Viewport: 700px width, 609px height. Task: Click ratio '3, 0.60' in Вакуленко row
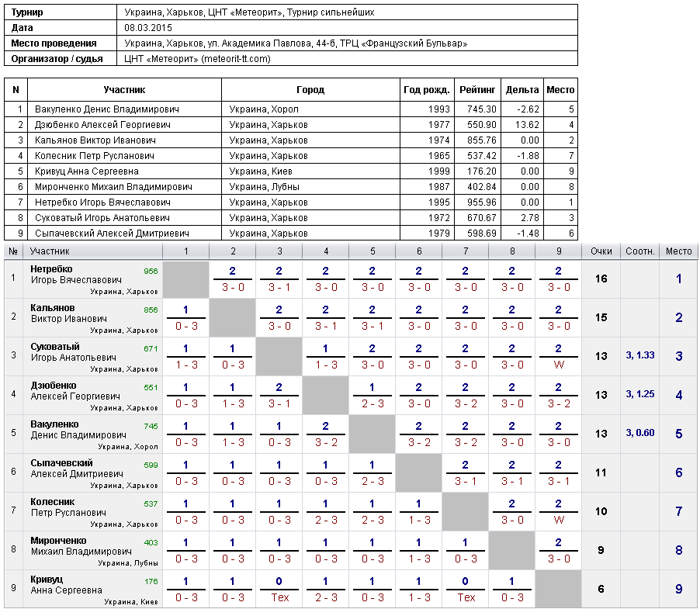(639, 433)
